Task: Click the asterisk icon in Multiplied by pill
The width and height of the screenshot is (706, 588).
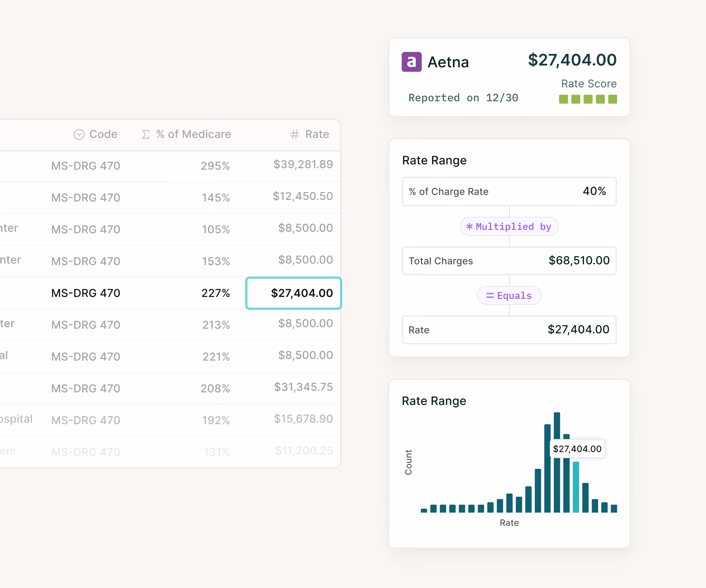Action: pos(469,226)
